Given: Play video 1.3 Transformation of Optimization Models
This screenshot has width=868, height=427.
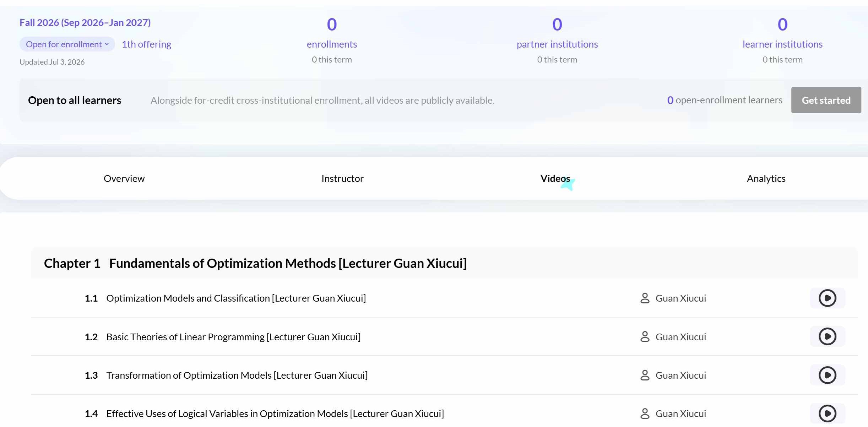Looking at the screenshot, I should click(x=827, y=375).
